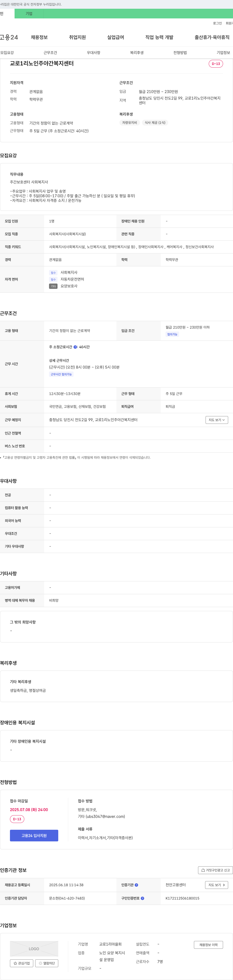This screenshot has height=980, width=233.
Task: Jump to the 모집요강 section tab
Action: pos(7,53)
